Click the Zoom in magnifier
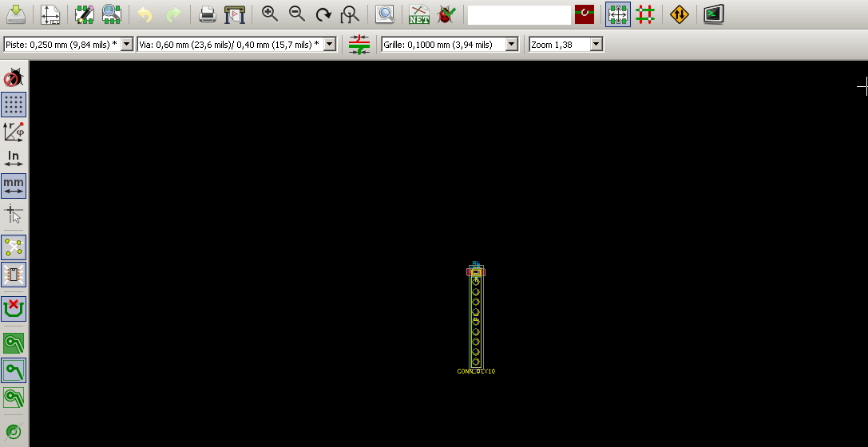This screenshot has height=447, width=868. point(270,14)
